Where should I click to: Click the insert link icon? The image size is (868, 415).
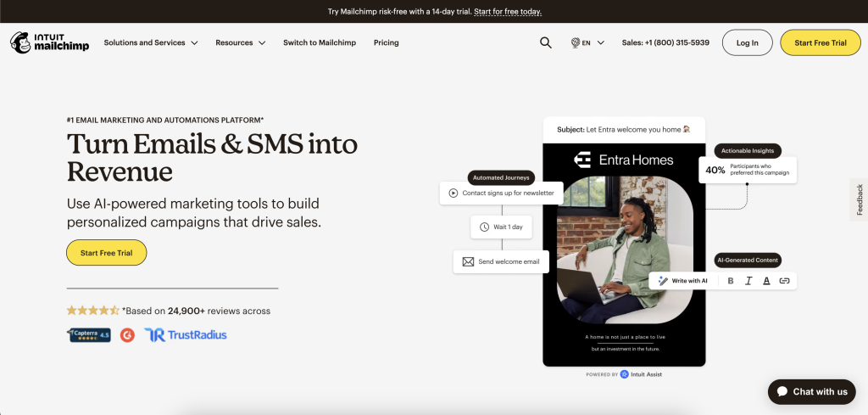click(784, 281)
